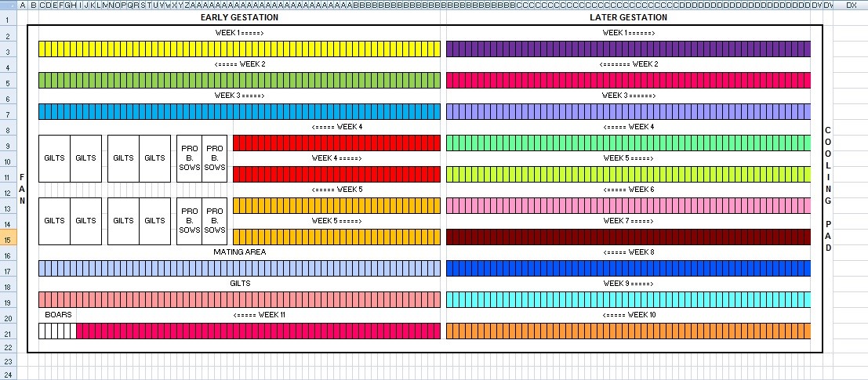Select the row 1 header
Image resolution: width=868 pixels, height=380 pixels.
pos(7,17)
